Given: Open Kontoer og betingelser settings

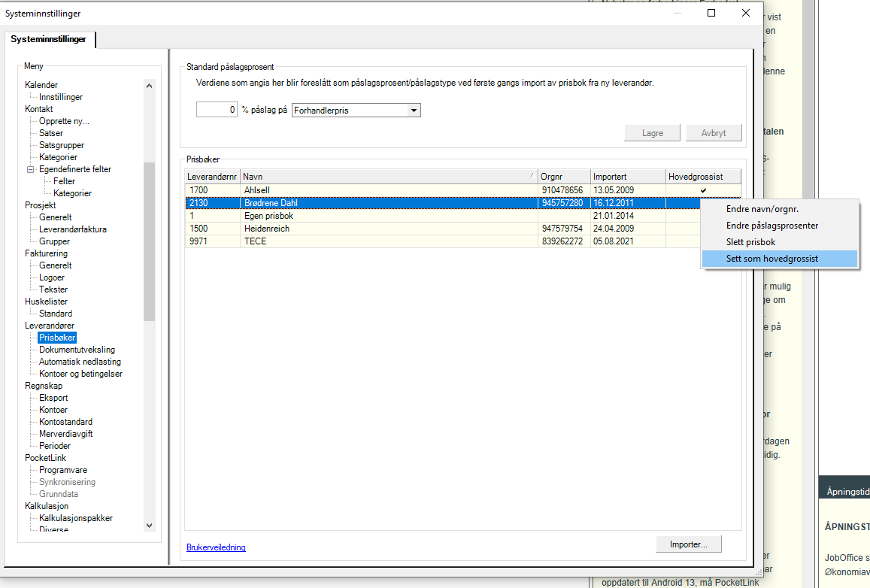Looking at the screenshot, I should (x=80, y=374).
